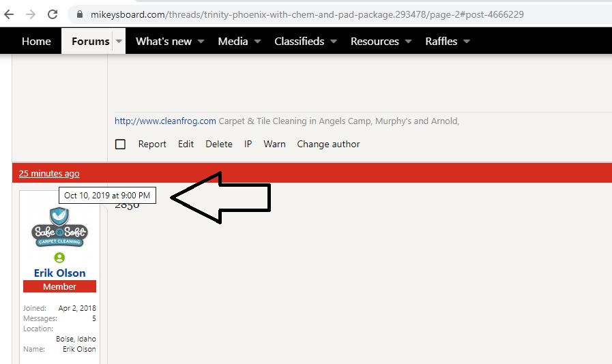
Task: Expand the What's new dropdown arrow
Action: pos(201,42)
